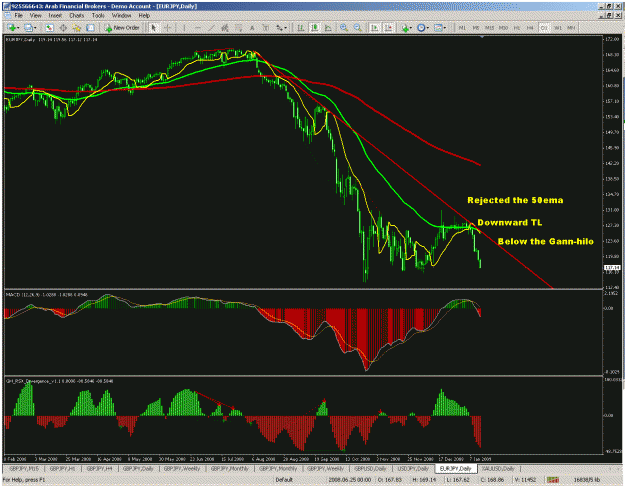Click the periods clock icon

[421, 28]
